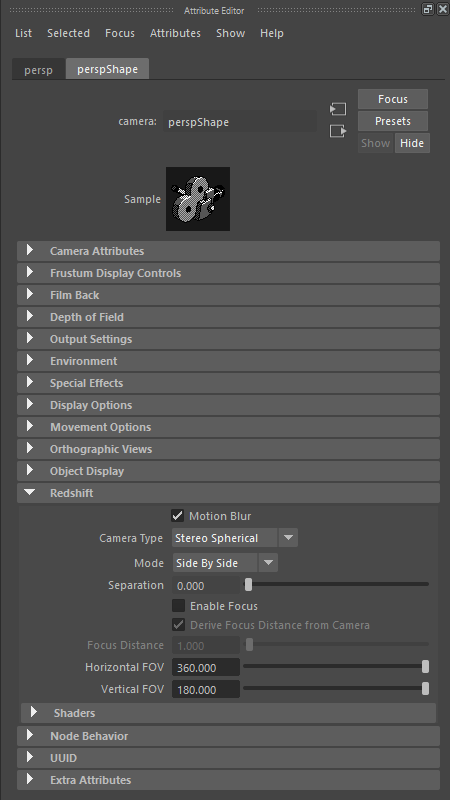The image size is (450, 800).
Task: Open the Mode dropdown arrow
Action: coord(268,563)
